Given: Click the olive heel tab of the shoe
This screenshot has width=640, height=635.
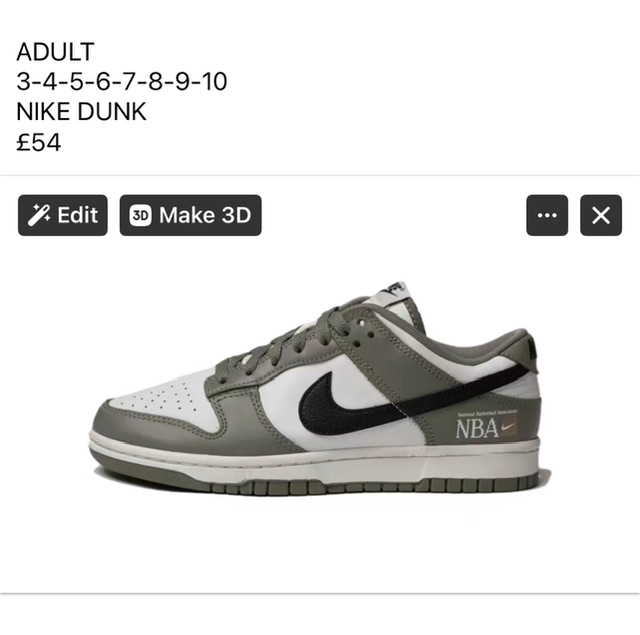Looking at the screenshot, I should coord(522,347).
